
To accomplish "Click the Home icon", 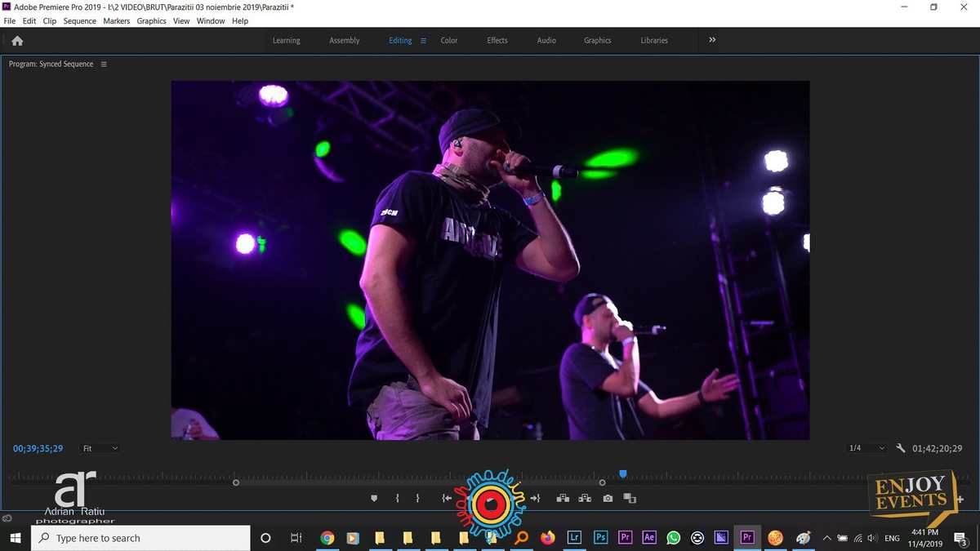I will pos(17,41).
